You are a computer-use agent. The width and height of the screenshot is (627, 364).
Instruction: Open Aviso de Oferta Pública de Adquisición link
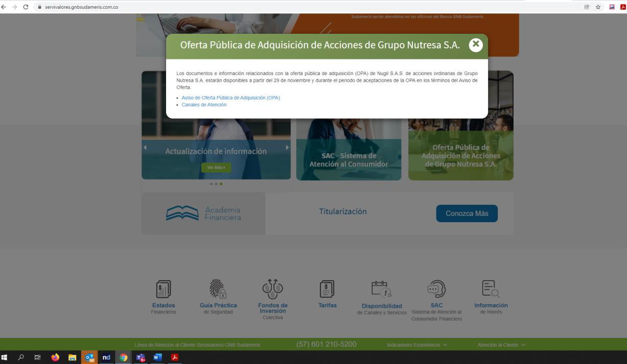(x=230, y=98)
